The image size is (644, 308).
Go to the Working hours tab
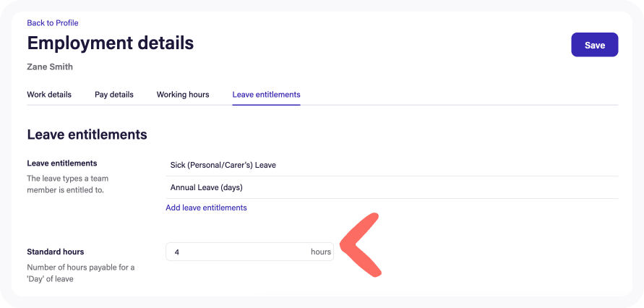point(183,95)
